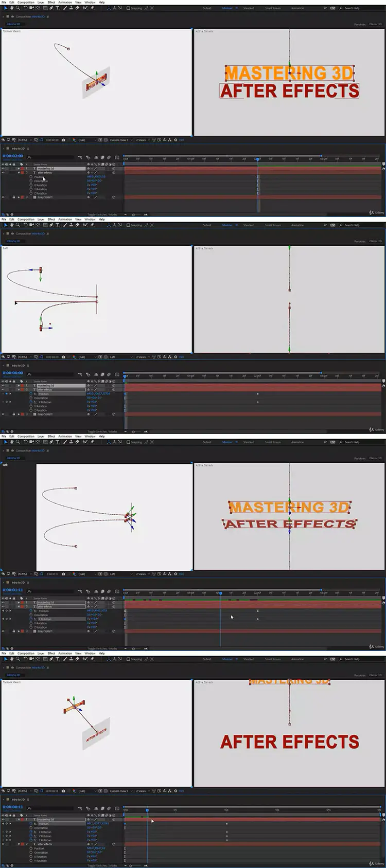Select the Eraser tool in the 0:00:02:00 window
This screenshot has width=386, height=868.
(x=77, y=8)
